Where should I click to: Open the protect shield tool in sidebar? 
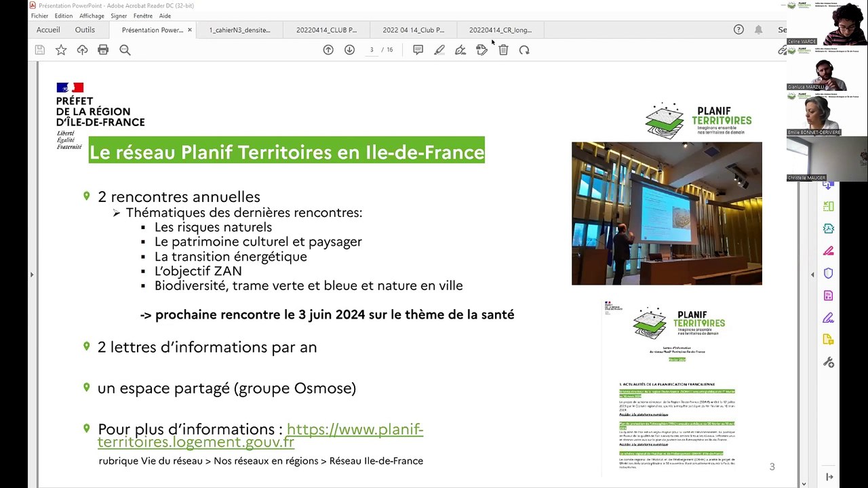828,273
